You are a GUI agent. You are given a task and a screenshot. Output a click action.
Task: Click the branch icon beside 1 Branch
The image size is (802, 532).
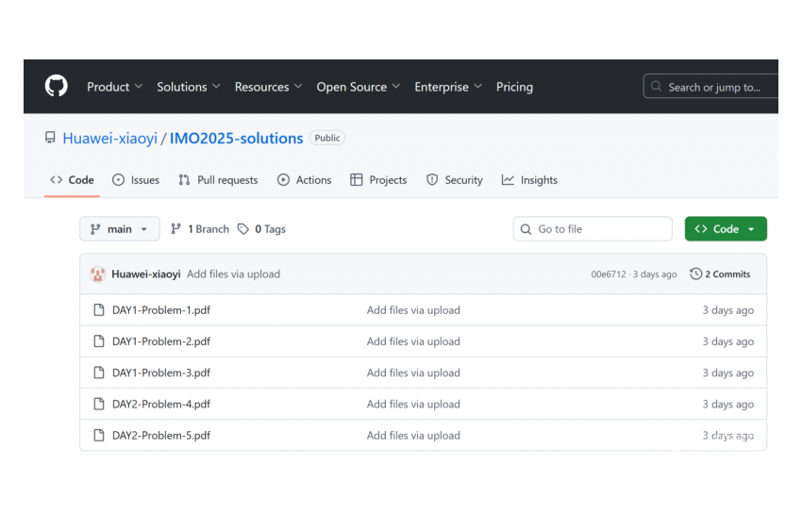point(175,228)
